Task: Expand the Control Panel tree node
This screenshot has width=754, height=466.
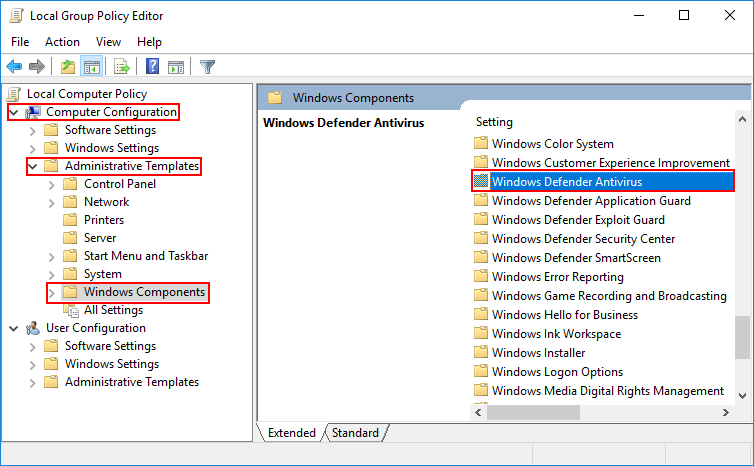Action: tap(51, 185)
